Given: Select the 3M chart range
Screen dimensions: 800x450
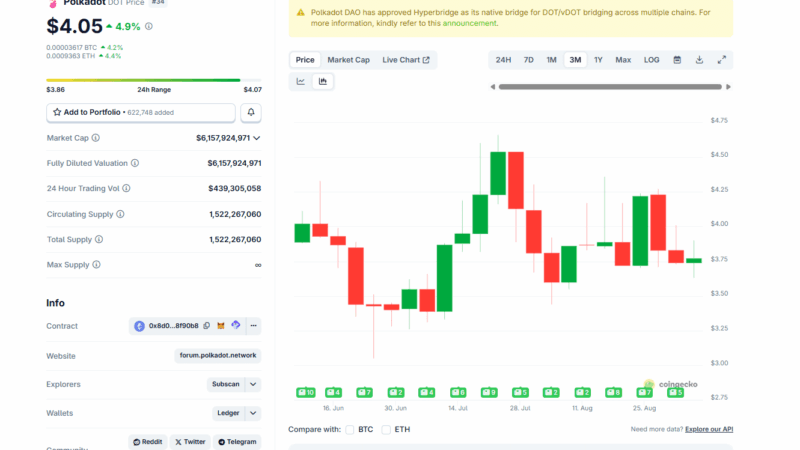Looking at the screenshot, I should pyautogui.click(x=575, y=60).
